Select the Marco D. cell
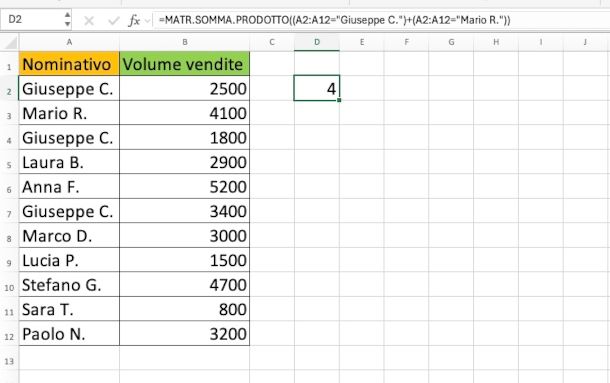This screenshot has width=610, height=383. [x=69, y=235]
